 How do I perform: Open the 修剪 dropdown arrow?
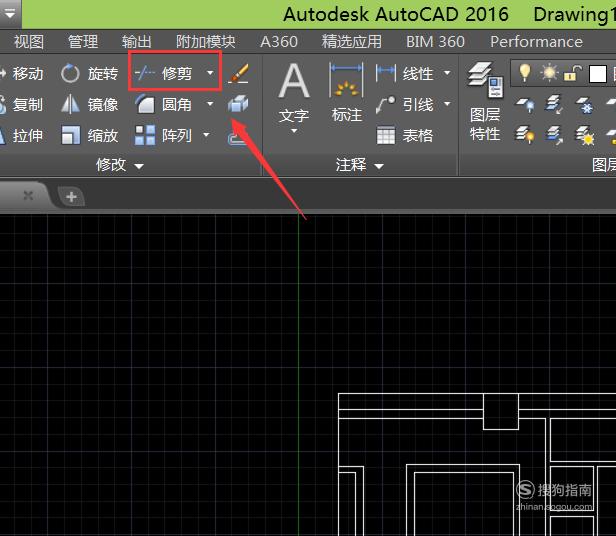[x=211, y=73]
